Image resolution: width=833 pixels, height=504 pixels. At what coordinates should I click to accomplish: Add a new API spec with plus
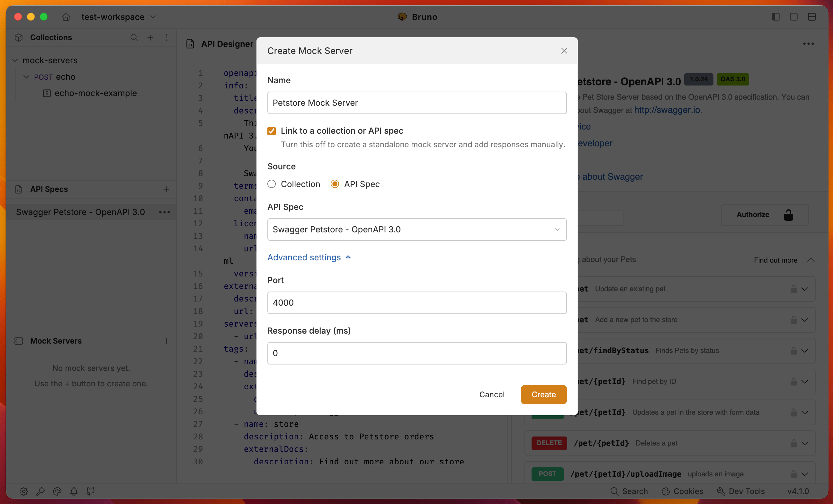(x=166, y=189)
